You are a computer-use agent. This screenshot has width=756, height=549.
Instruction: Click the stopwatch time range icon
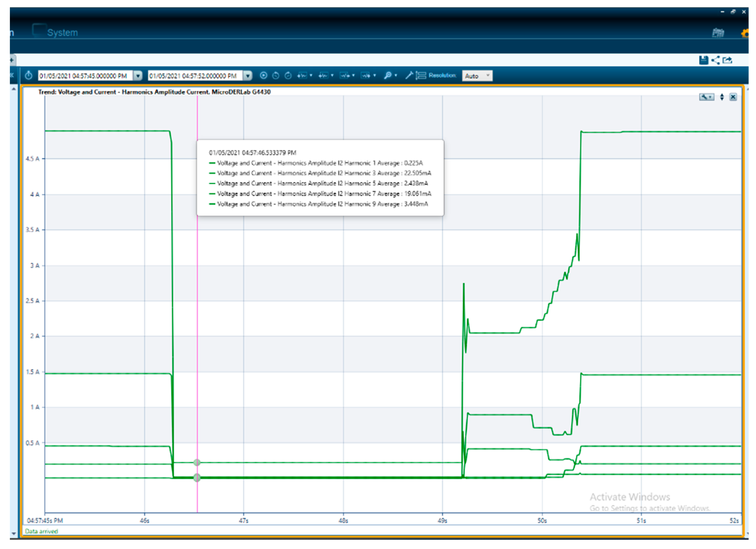pyautogui.click(x=29, y=76)
